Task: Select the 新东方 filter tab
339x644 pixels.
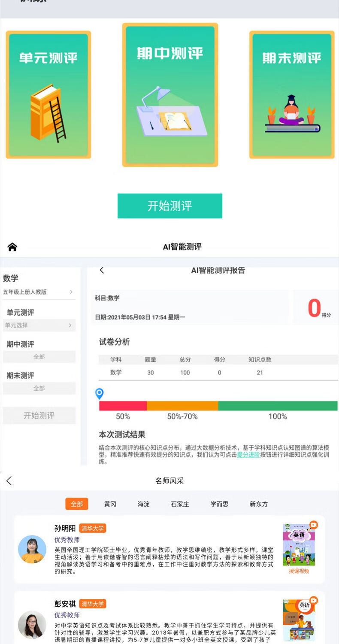Action: (x=259, y=504)
